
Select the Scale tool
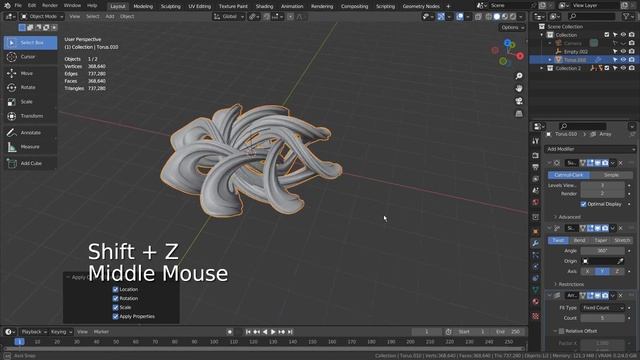(31, 102)
